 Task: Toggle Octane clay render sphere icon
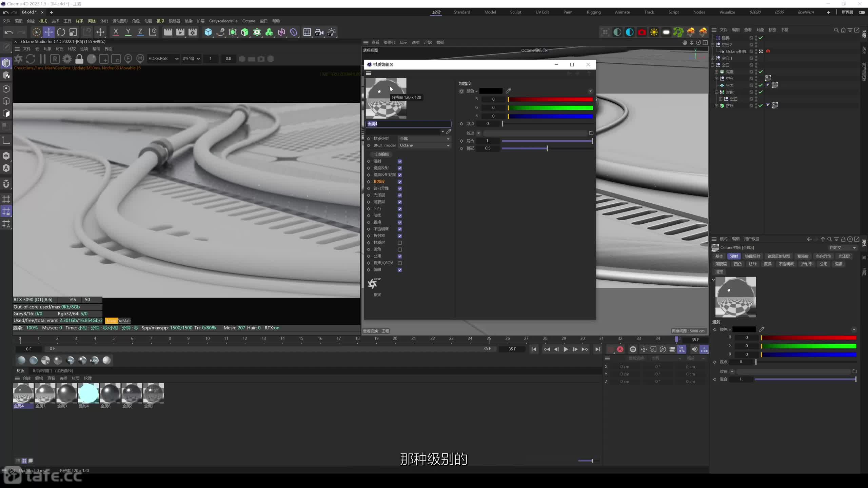point(92,59)
